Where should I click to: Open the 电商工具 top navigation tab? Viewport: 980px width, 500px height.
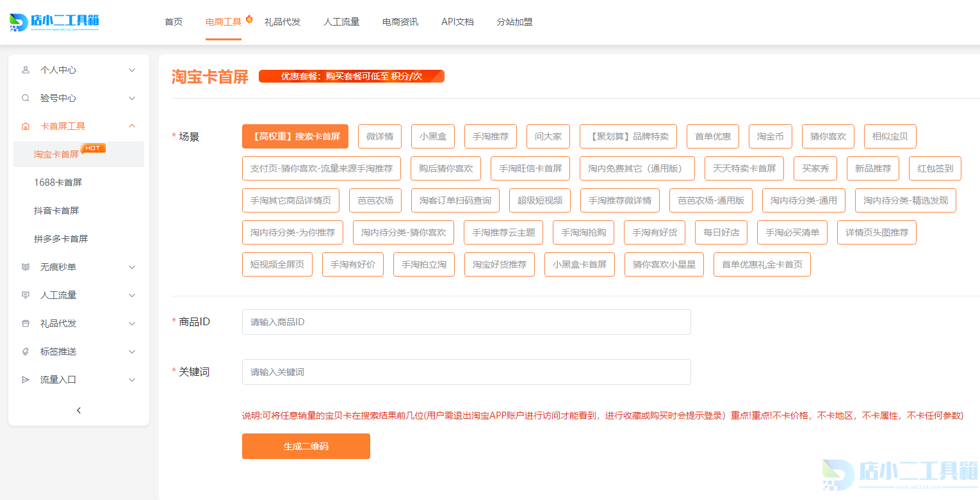click(x=224, y=22)
